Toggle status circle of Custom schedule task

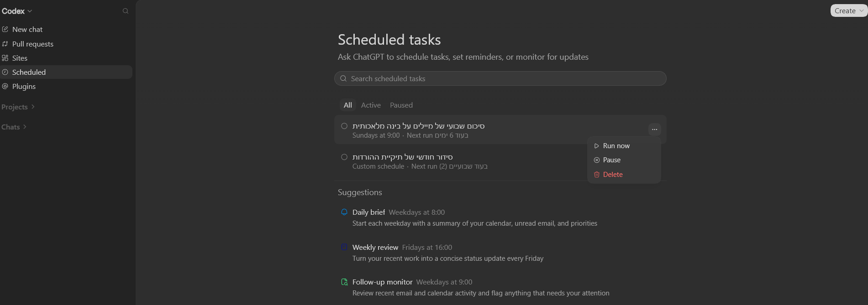tap(344, 157)
